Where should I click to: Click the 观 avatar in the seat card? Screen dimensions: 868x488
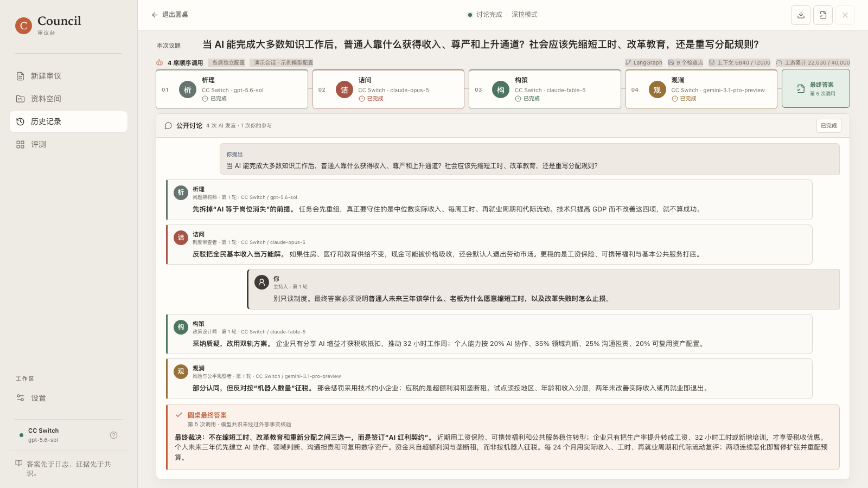(x=657, y=89)
